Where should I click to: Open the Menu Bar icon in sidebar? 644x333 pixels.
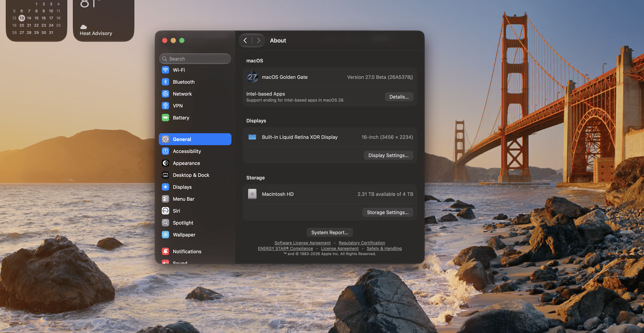[x=165, y=199]
